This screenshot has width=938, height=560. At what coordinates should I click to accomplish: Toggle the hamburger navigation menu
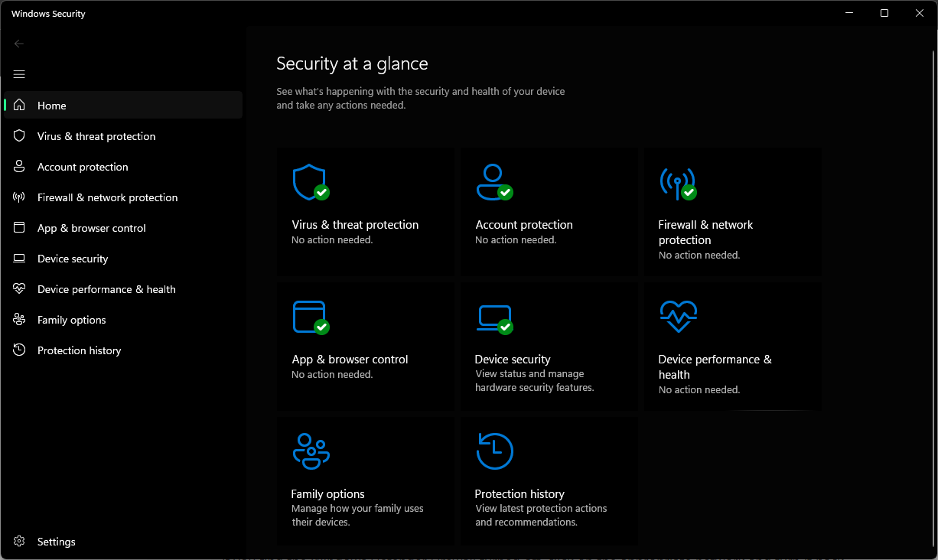19,74
